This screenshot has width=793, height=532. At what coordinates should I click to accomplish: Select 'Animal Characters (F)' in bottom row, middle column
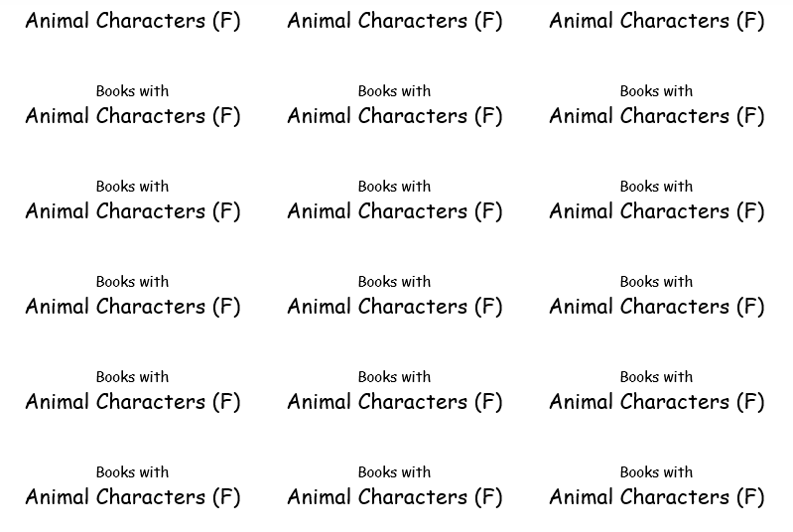(x=394, y=497)
